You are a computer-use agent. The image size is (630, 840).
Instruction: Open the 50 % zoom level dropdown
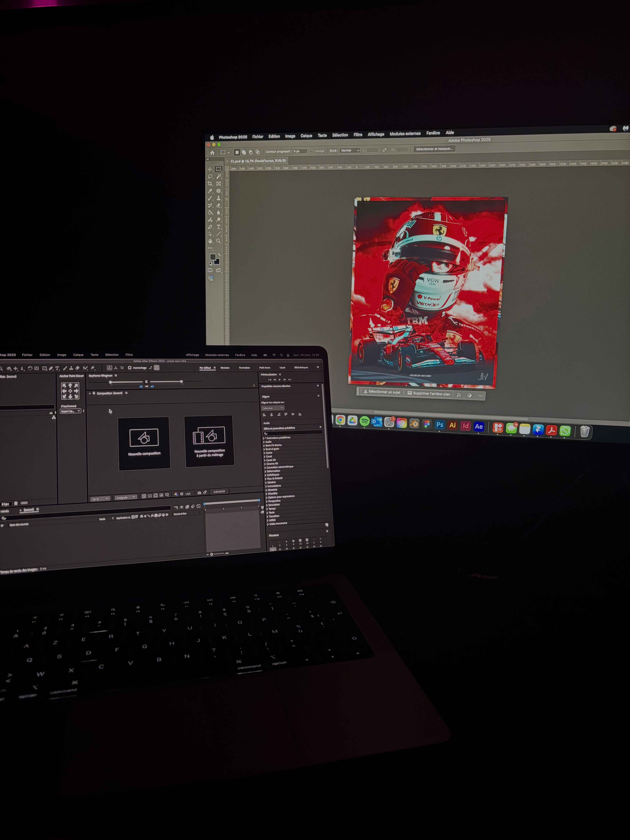coord(101,499)
